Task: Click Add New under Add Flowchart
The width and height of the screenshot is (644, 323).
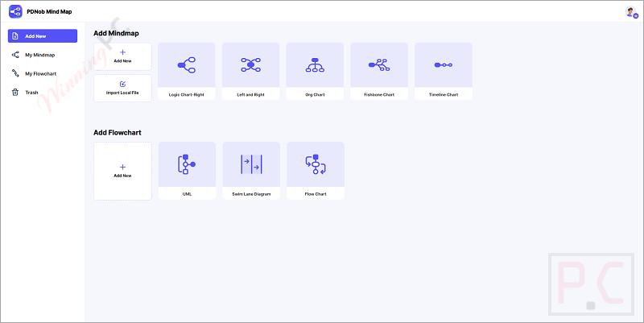Action: tap(122, 171)
